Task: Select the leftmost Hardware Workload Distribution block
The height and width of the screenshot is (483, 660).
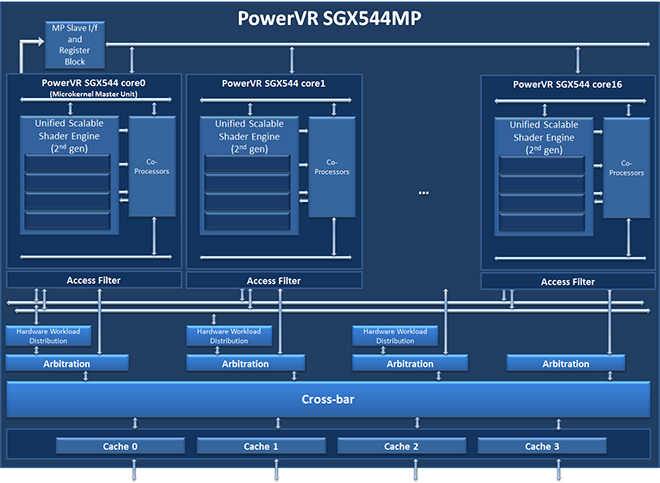Action: point(48,336)
